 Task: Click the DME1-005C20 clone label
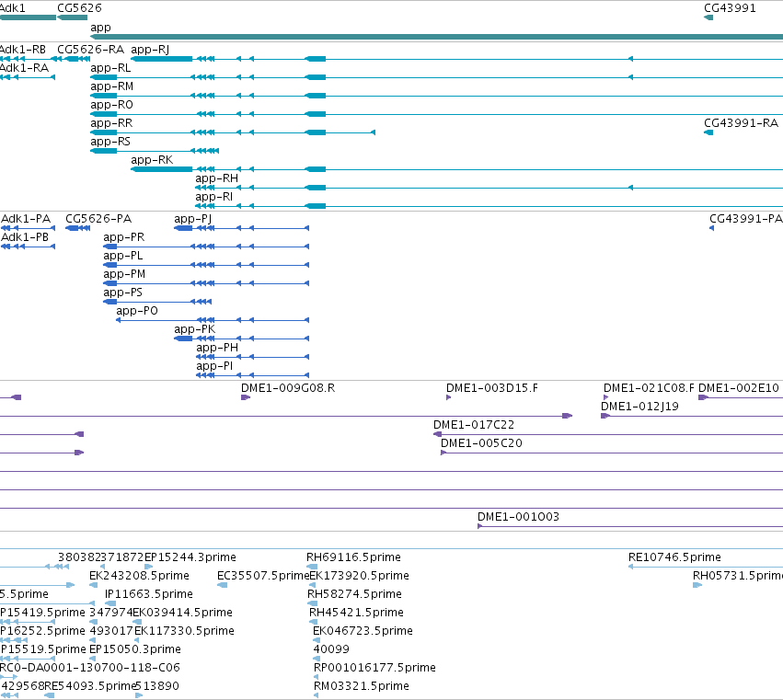(x=481, y=443)
